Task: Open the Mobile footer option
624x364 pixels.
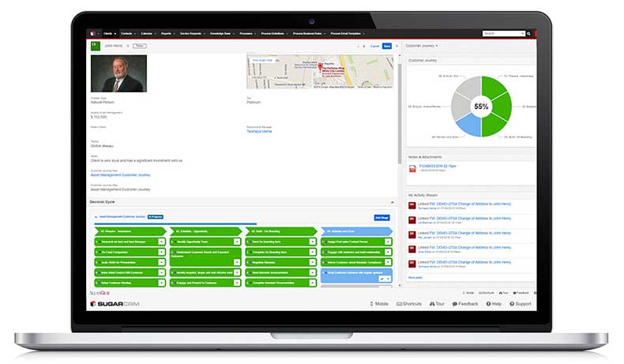Action: (x=379, y=304)
